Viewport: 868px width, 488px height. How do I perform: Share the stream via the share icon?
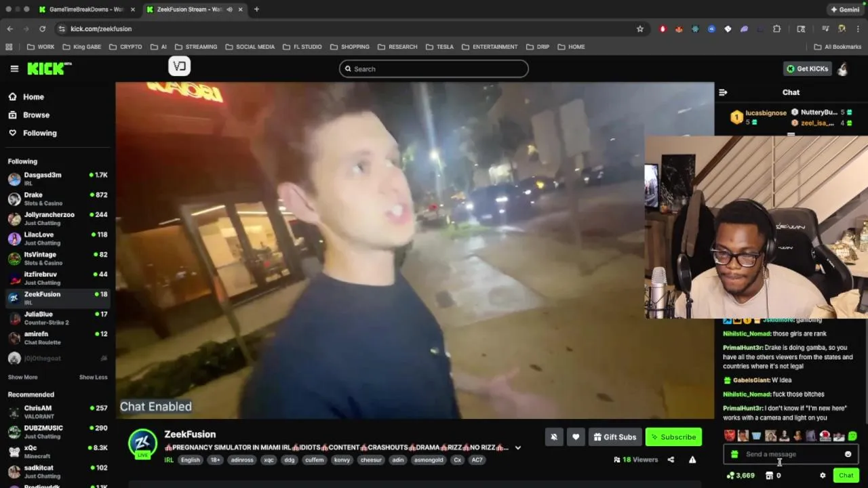(x=671, y=460)
